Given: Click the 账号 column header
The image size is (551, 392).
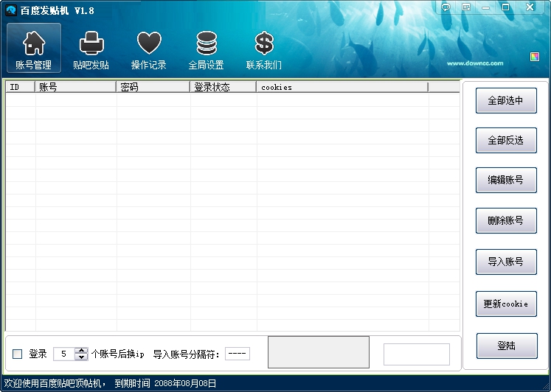Looking at the screenshot, I should pyautogui.click(x=75, y=87).
